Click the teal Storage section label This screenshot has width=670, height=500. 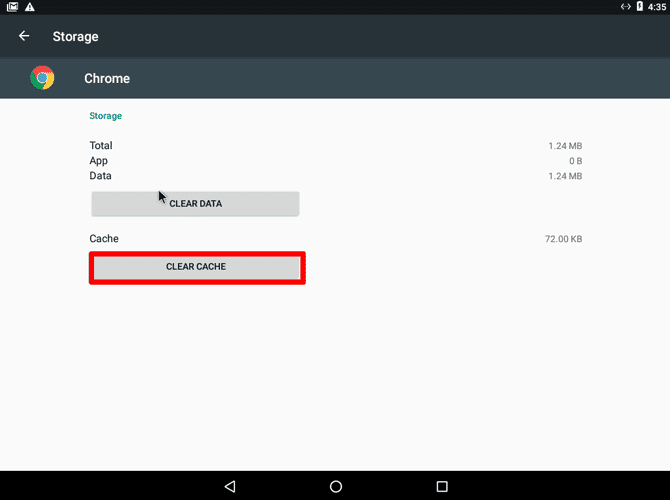106,116
